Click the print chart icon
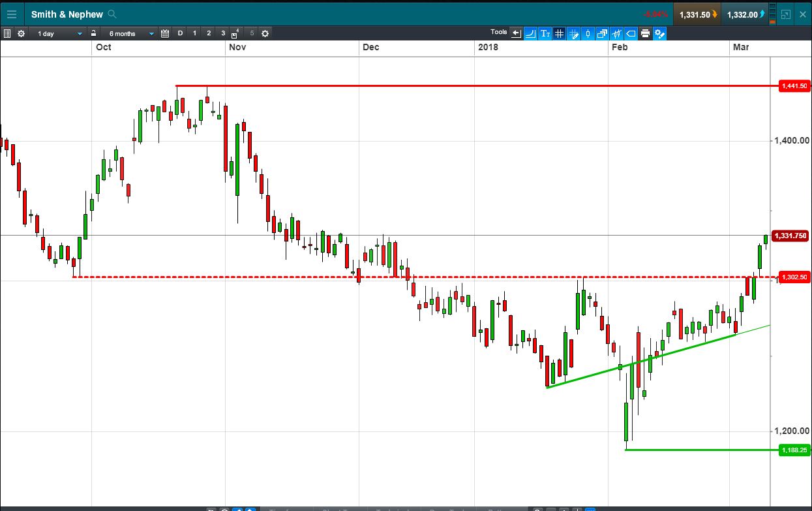Image resolution: width=812 pixels, height=511 pixels. [x=645, y=33]
